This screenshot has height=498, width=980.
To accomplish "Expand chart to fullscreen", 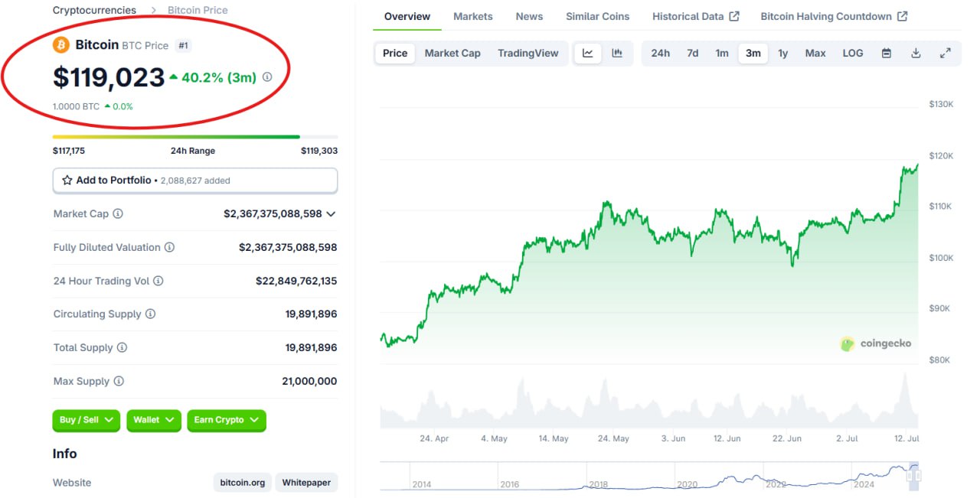I will (x=946, y=54).
